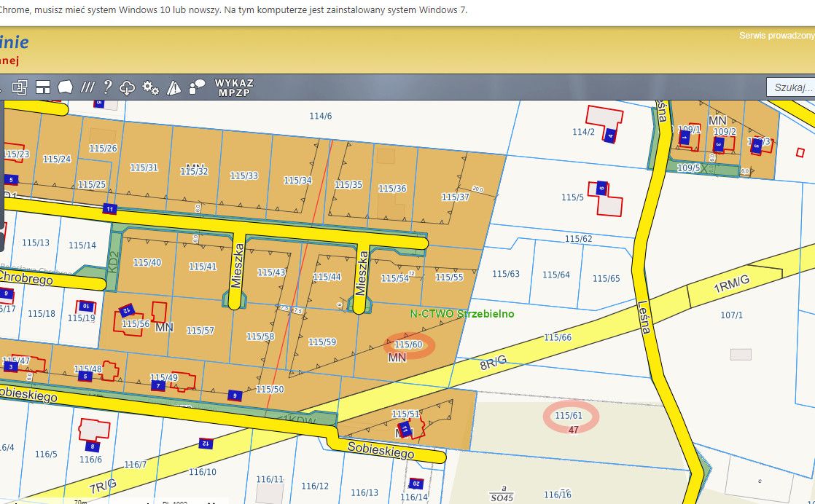Focus the Szukaj search field
The height and width of the screenshot is (504, 815).
coord(792,87)
